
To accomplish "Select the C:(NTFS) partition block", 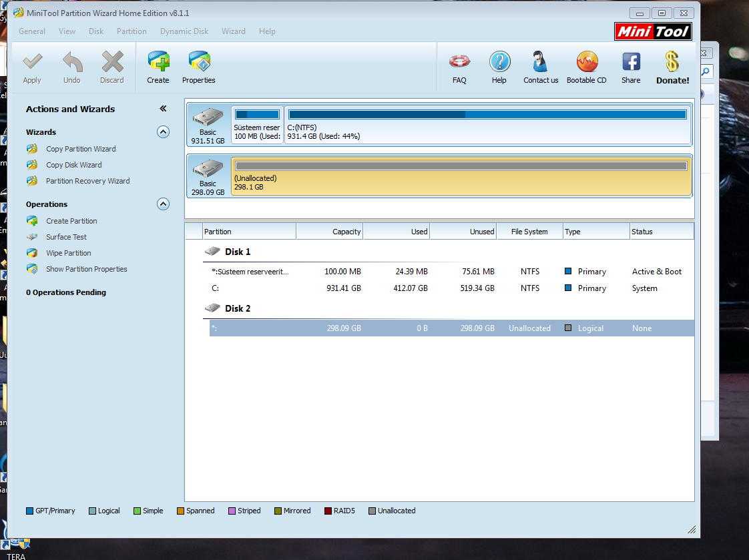I will coord(488,125).
